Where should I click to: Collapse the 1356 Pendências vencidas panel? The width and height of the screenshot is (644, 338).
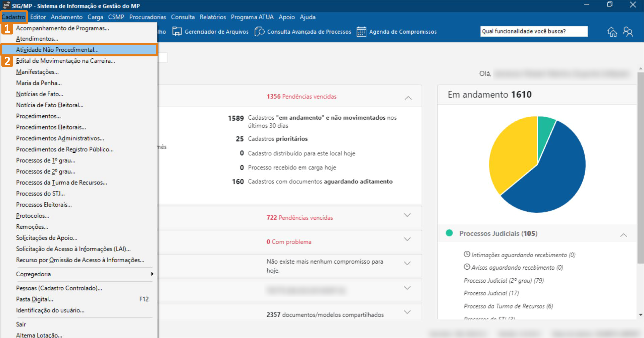[x=408, y=98]
